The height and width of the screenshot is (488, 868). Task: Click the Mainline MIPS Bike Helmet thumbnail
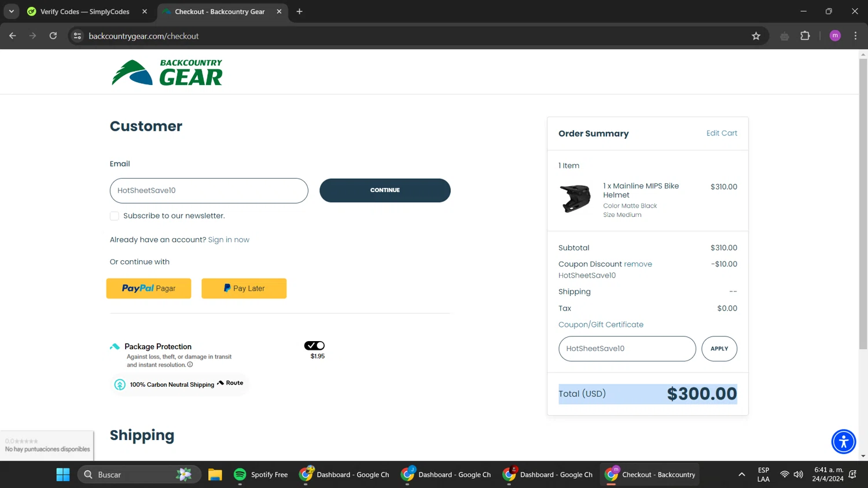point(575,198)
